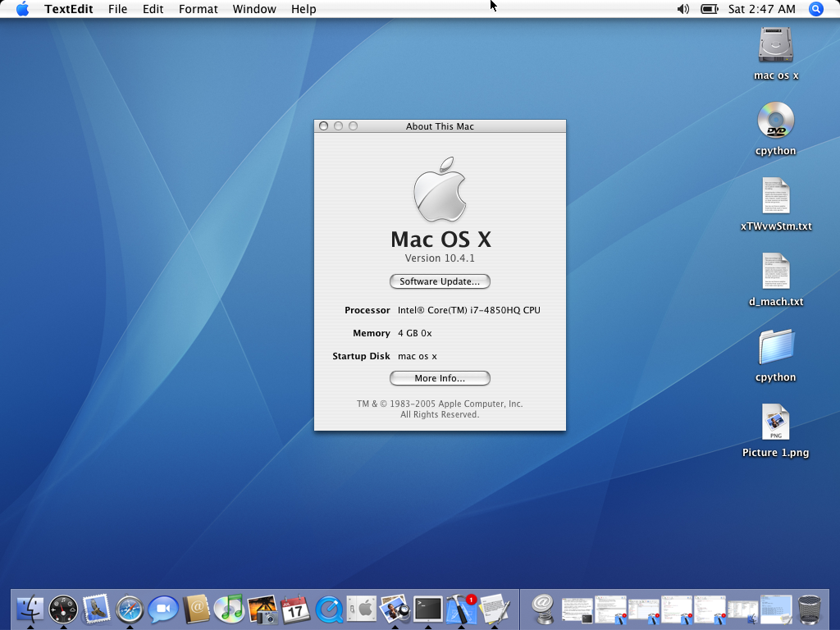Image resolution: width=840 pixels, height=630 pixels.
Task: Click the TextEdit icon in the Dock
Action: point(495,609)
